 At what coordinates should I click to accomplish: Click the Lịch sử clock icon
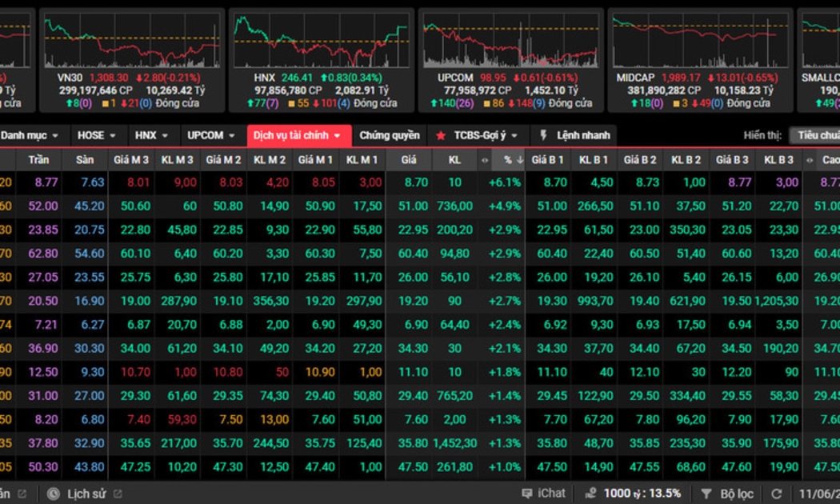pos(54,494)
